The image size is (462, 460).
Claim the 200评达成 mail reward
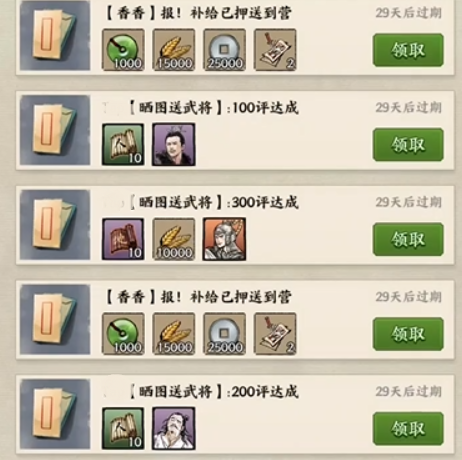click(x=408, y=429)
